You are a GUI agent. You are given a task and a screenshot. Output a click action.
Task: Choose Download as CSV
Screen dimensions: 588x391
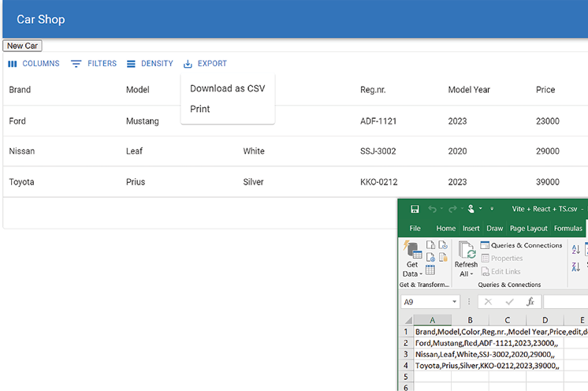(227, 88)
